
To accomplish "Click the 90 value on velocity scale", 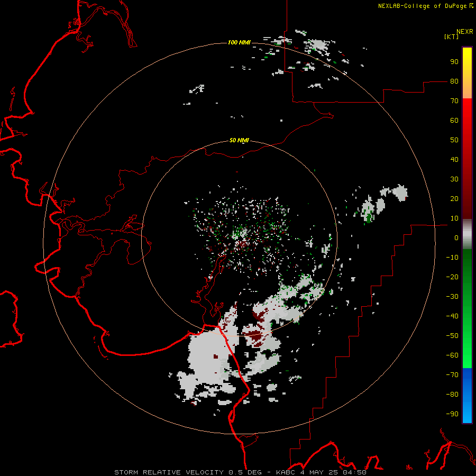I will (x=454, y=62).
